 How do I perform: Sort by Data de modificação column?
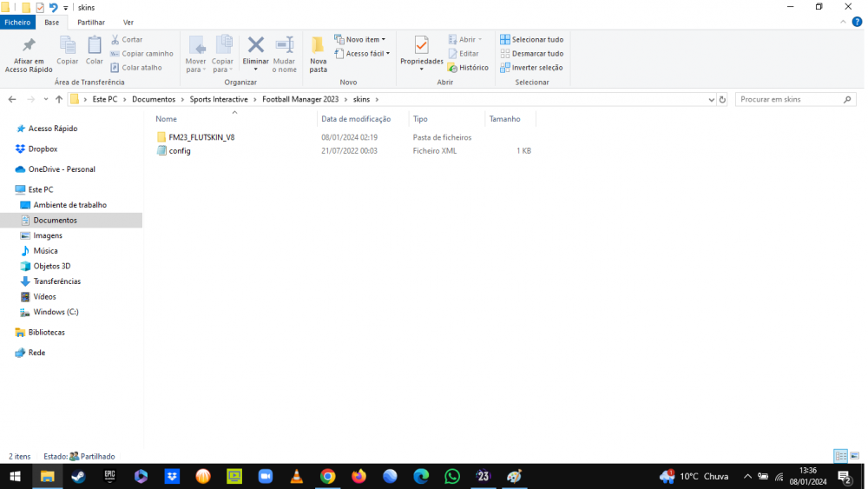[x=356, y=119]
